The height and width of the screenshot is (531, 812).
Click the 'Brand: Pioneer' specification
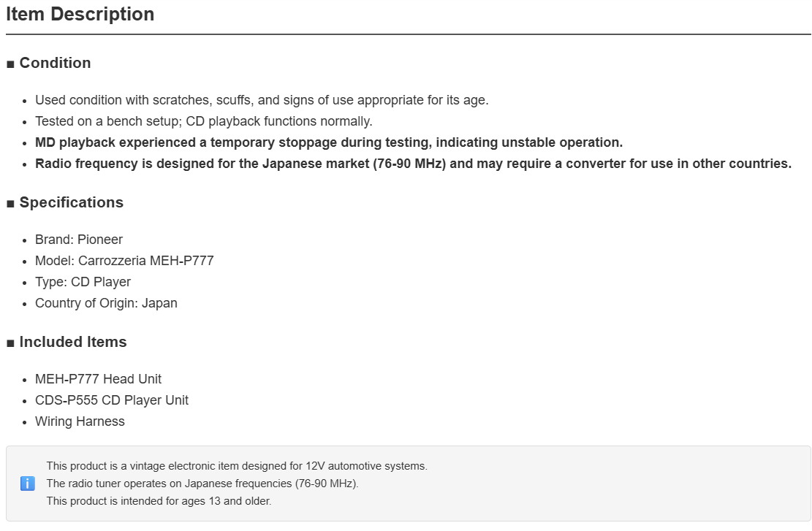coord(79,240)
